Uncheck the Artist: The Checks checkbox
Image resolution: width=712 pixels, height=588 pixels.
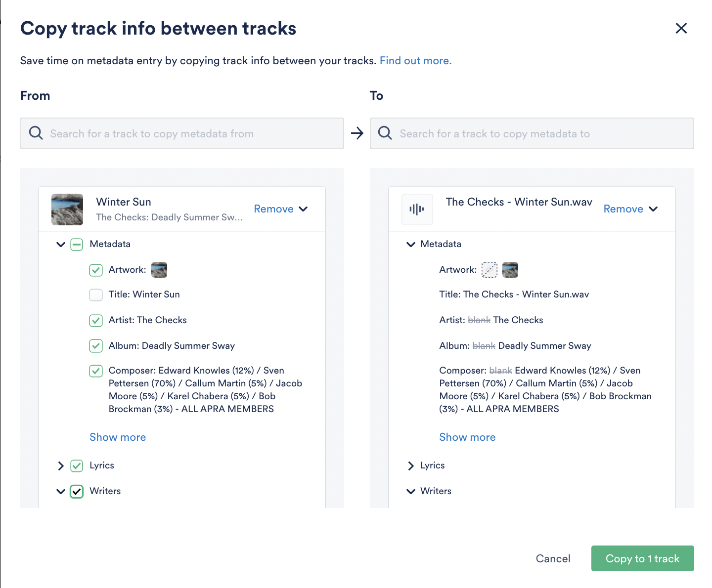coord(96,320)
